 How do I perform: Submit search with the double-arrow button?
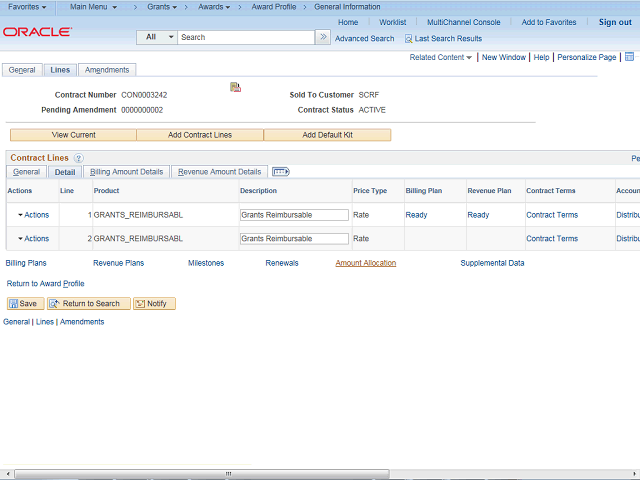(323, 37)
